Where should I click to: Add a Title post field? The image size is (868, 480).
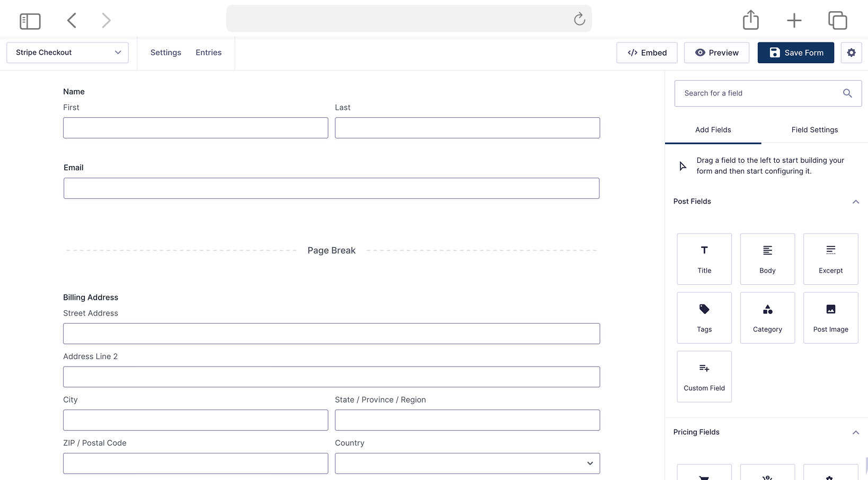tap(704, 259)
